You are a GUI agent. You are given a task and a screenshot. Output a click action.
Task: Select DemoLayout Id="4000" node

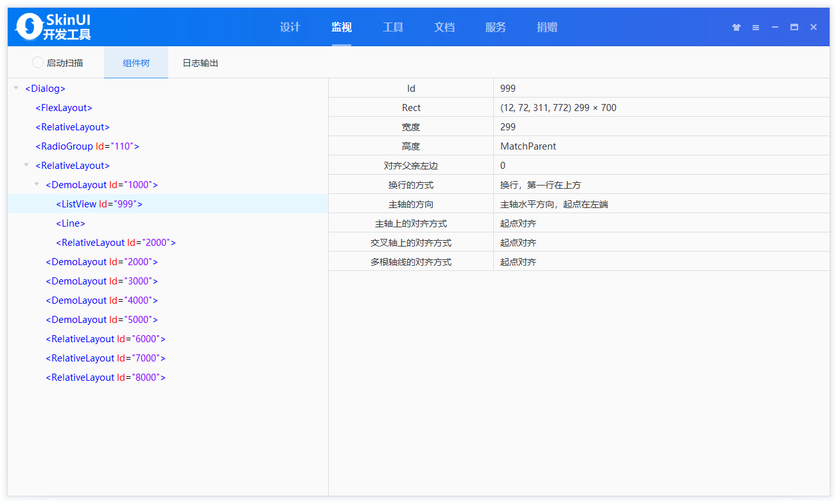click(x=101, y=300)
